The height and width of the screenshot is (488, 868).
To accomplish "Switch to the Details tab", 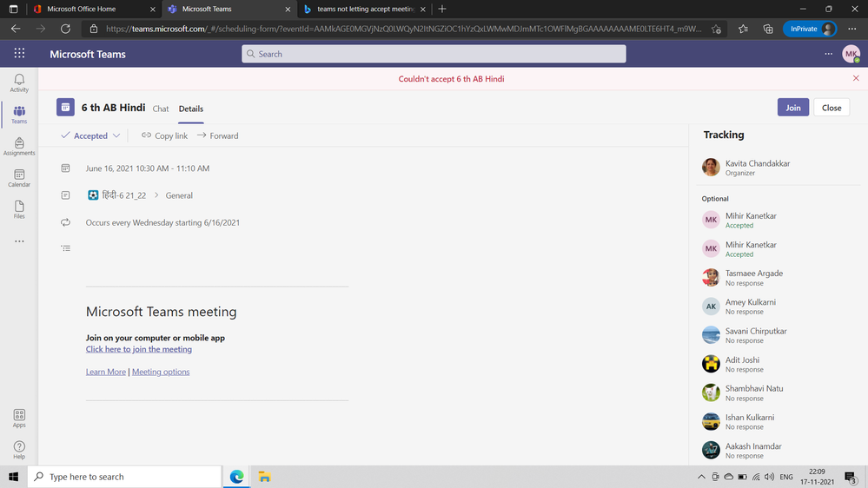I will coord(191,109).
